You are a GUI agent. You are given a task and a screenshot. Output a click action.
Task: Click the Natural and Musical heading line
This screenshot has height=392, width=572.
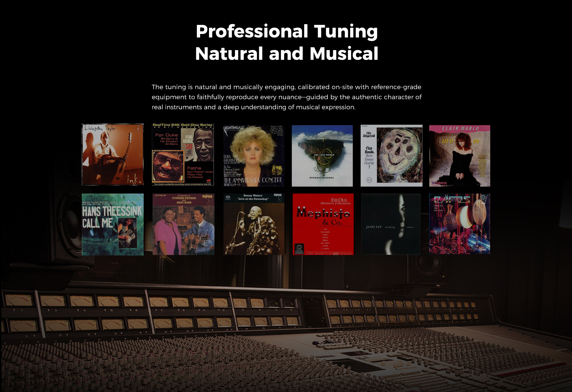tap(286, 54)
